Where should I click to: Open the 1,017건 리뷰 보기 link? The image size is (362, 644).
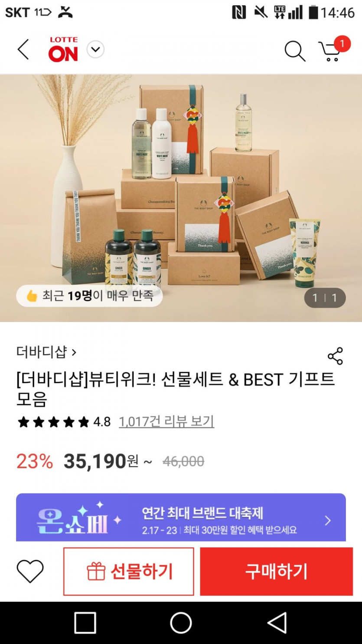166,421
